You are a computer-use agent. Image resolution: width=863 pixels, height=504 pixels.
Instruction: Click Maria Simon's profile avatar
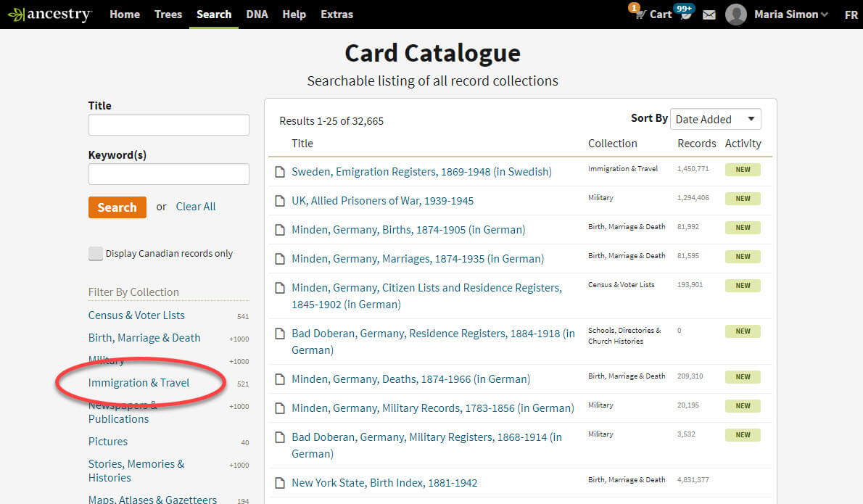click(x=736, y=15)
